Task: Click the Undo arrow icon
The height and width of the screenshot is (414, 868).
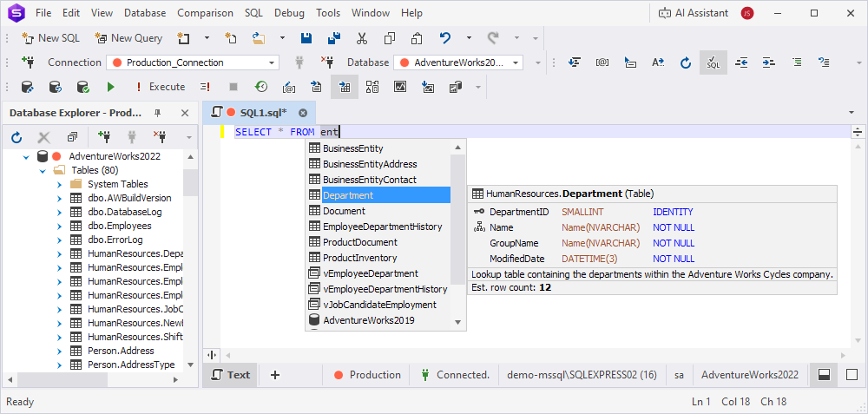Action: (445, 38)
